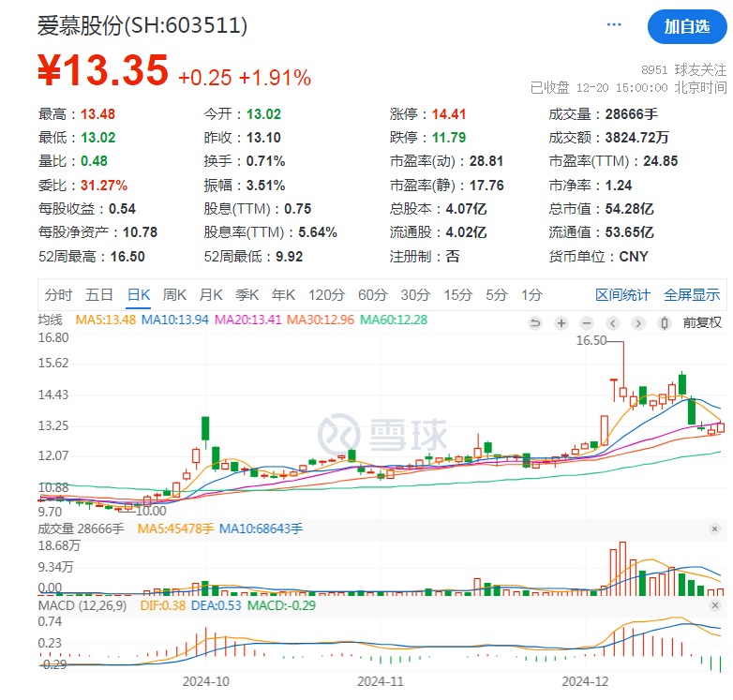The height and width of the screenshot is (700, 733).
Task: Open 区间统计 range statistics
Action: (x=622, y=295)
